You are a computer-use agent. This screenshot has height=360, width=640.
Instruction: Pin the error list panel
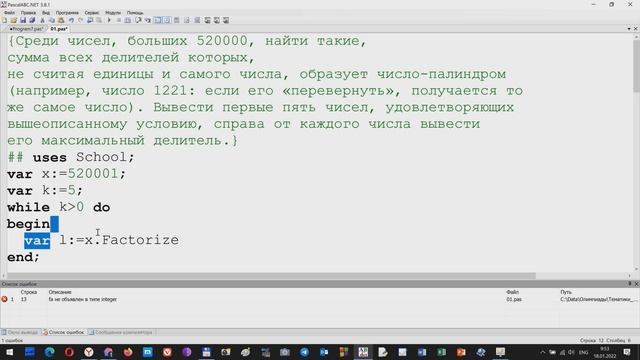tap(630, 284)
